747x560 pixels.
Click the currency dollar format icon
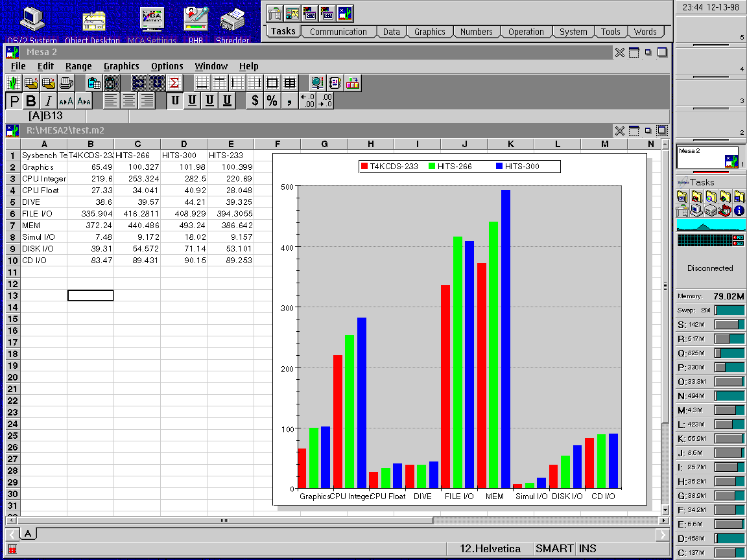pos(255,100)
